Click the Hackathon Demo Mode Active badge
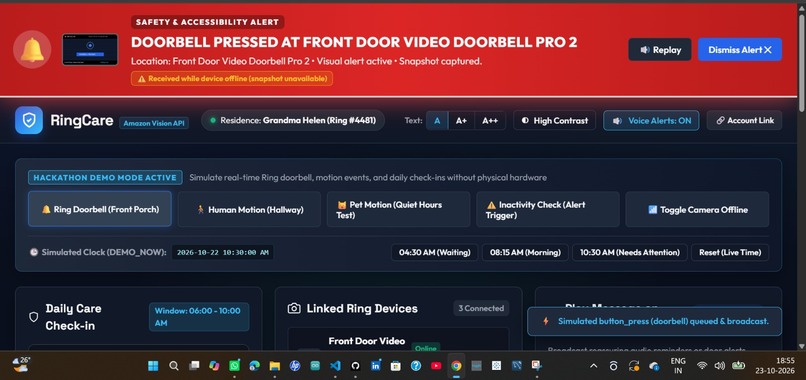The width and height of the screenshot is (806, 380). 105,177
